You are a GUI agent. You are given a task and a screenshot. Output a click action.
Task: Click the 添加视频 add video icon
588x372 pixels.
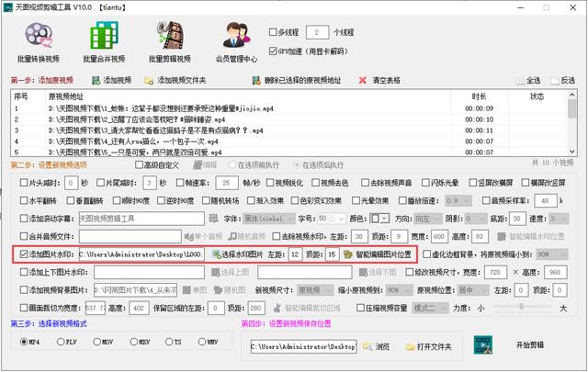pos(113,81)
